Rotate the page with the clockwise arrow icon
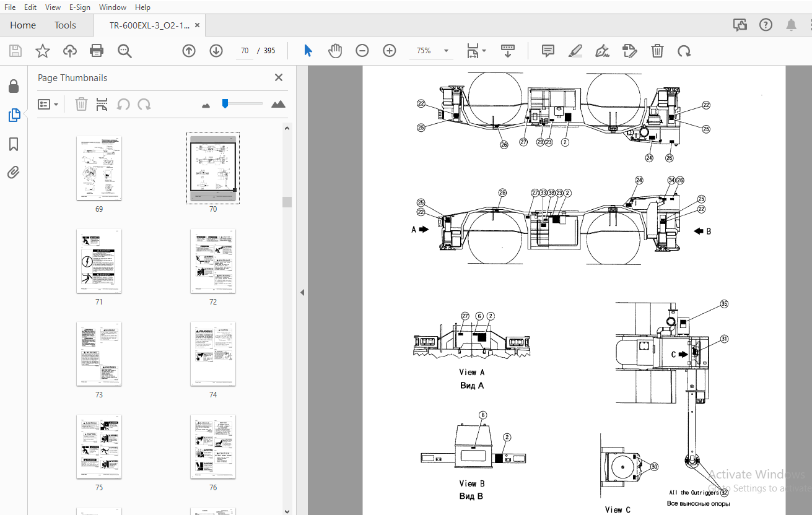 tap(684, 51)
